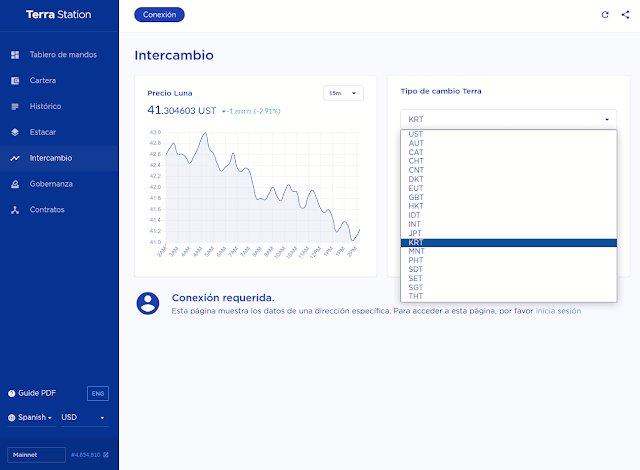Choose JPT in the dropdown list
Screen dimensions: 640x470
(x=509, y=233)
